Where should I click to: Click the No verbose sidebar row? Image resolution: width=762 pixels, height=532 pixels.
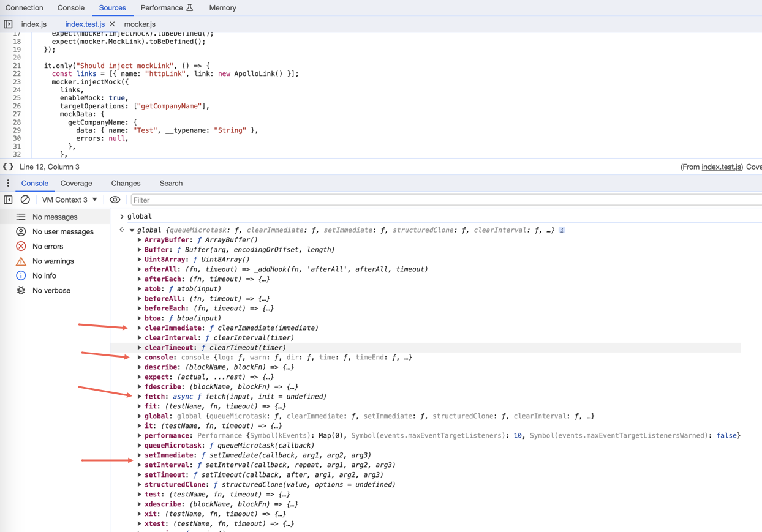click(55, 290)
